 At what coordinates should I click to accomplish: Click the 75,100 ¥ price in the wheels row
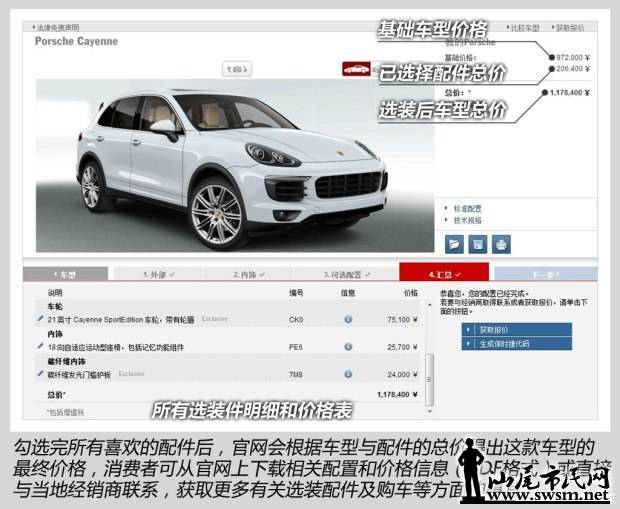coord(402,320)
